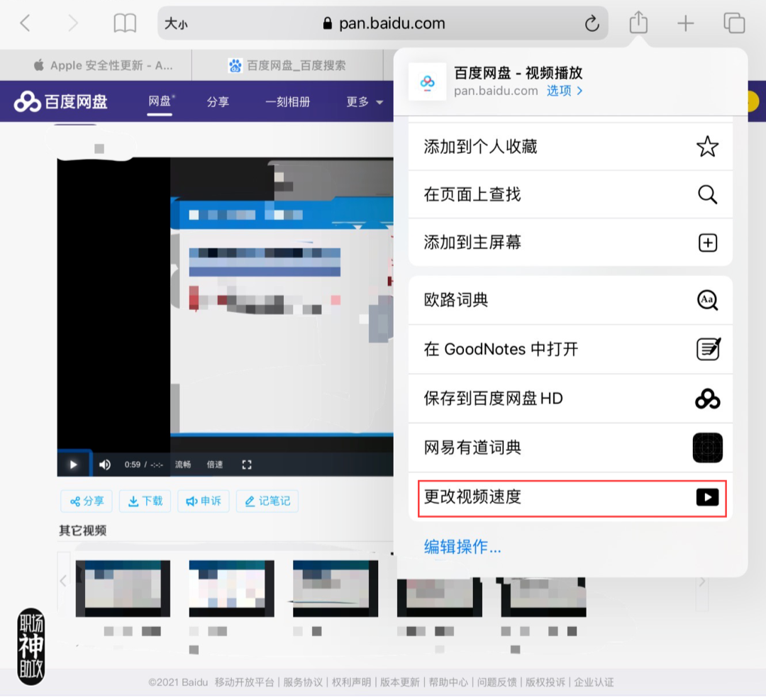Open a new tab with plus icon

[x=685, y=23]
